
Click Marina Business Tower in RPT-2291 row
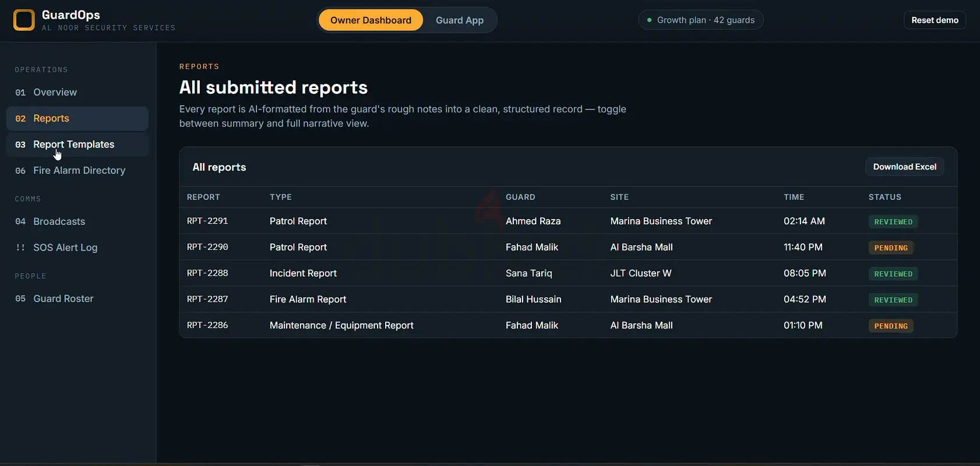[661, 221]
